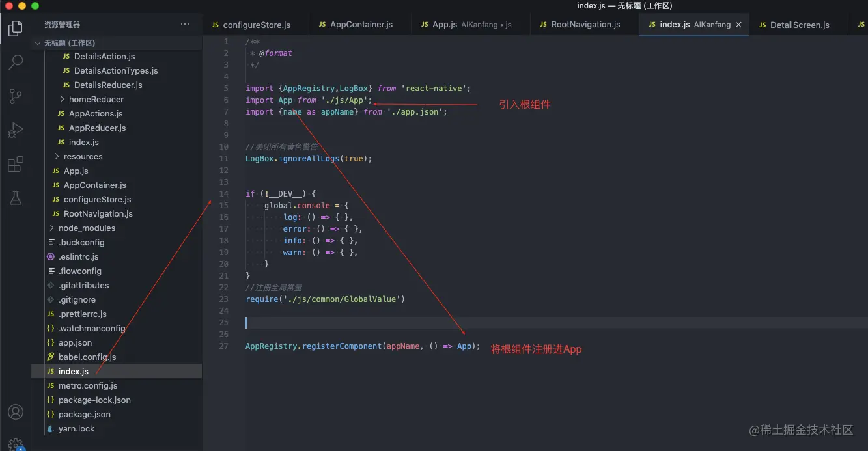Click line number 27 in the gutter

(224, 346)
